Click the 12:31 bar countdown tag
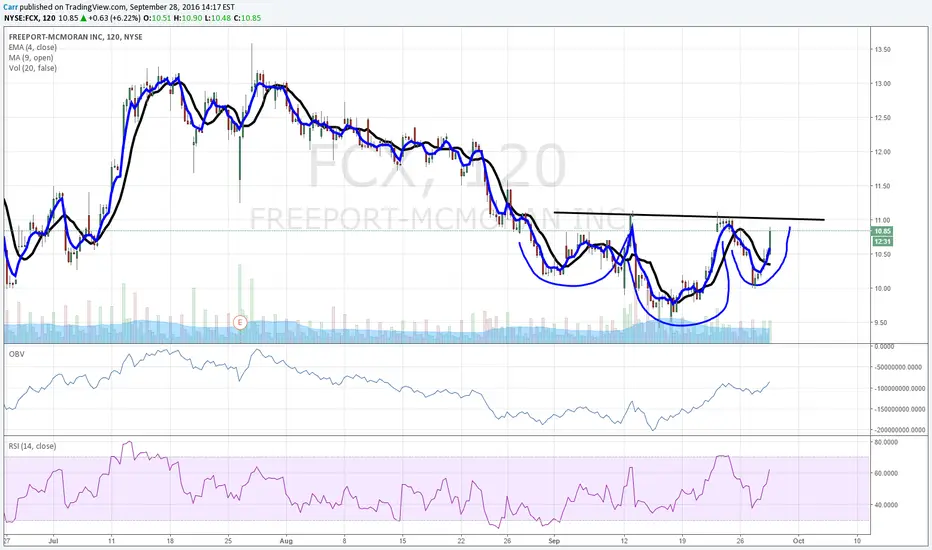The width and height of the screenshot is (932, 550). (x=883, y=241)
